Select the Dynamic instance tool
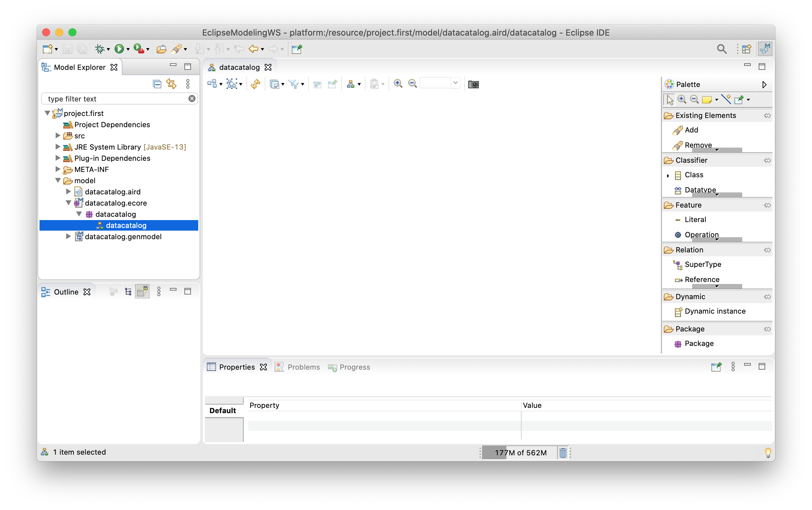The height and width of the screenshot is (510, 812). pos(713,311)
